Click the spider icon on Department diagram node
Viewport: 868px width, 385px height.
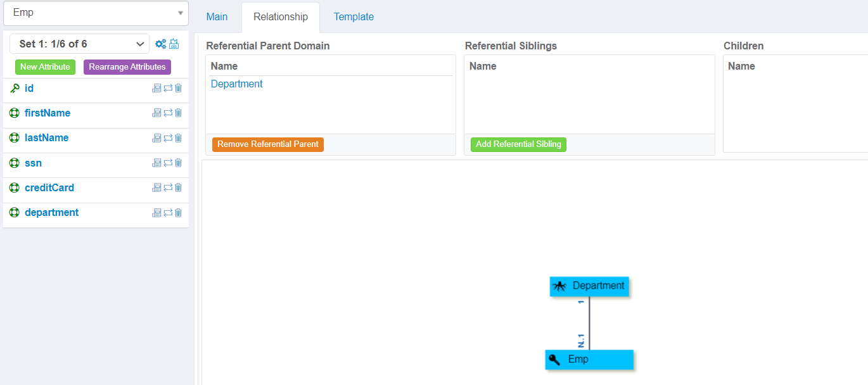pos(559,286)
